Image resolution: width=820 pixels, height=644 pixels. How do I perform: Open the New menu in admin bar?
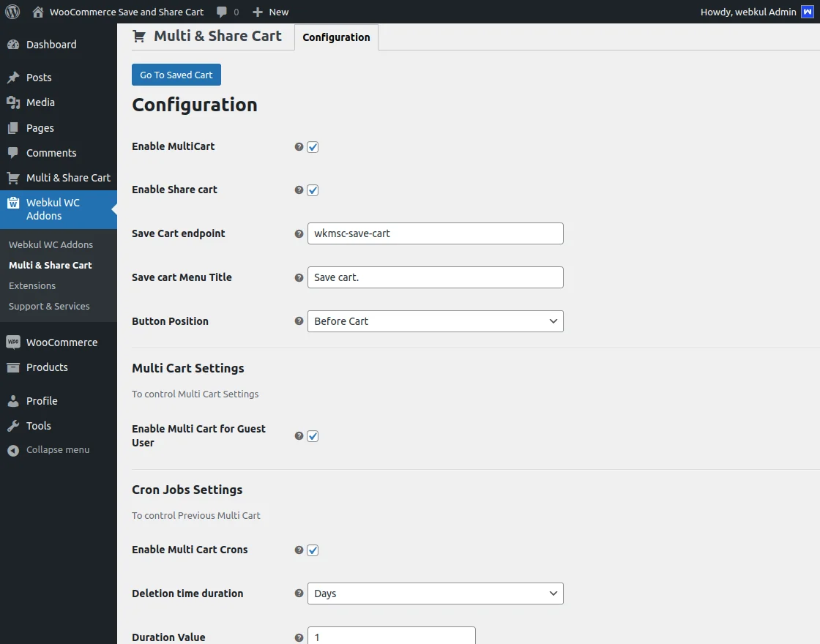270,11
